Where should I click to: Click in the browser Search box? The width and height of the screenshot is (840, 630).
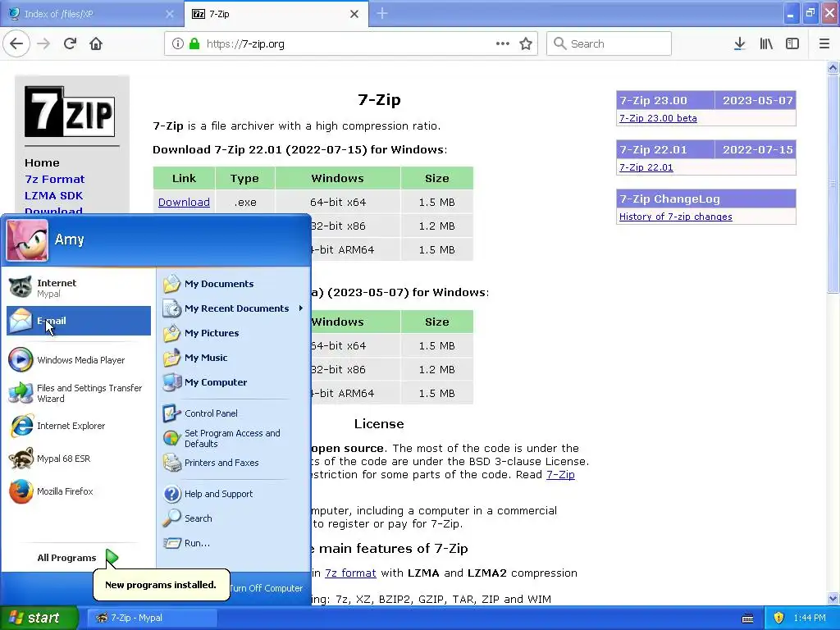click(609, 43)
